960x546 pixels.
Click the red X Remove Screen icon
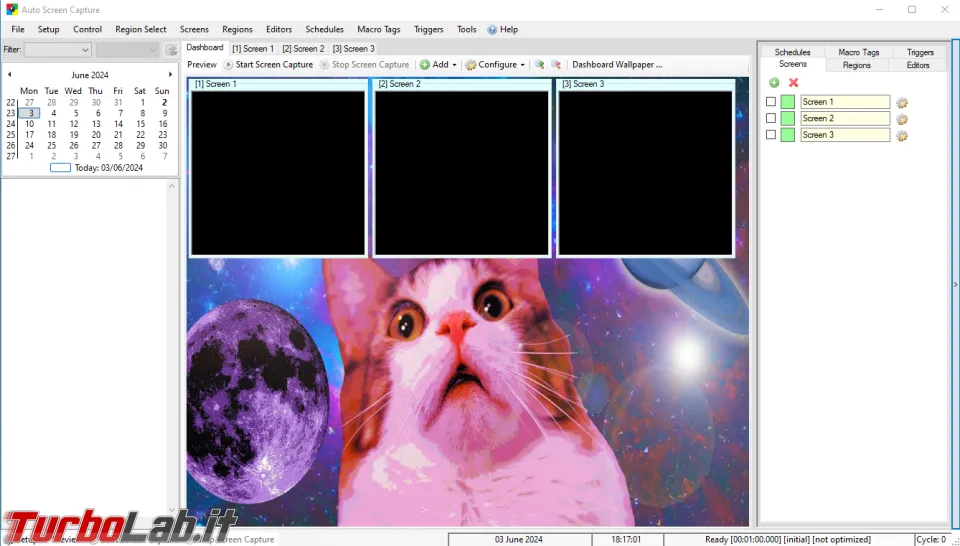pos(793,83)
